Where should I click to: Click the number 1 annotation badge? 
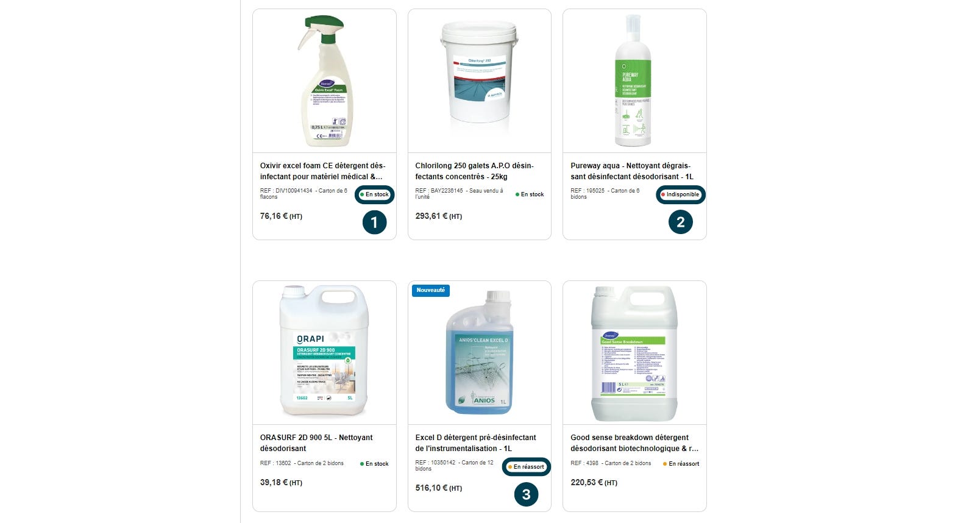[374, 222]
